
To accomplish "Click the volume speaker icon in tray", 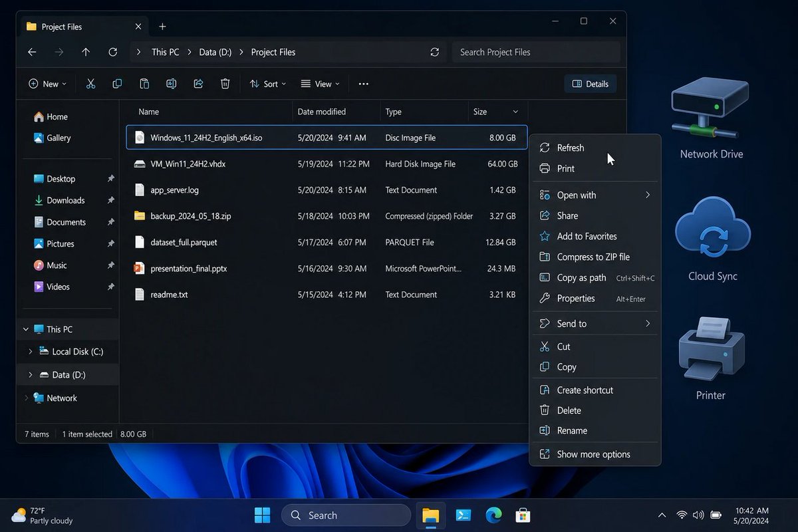I will coord(698,515).
